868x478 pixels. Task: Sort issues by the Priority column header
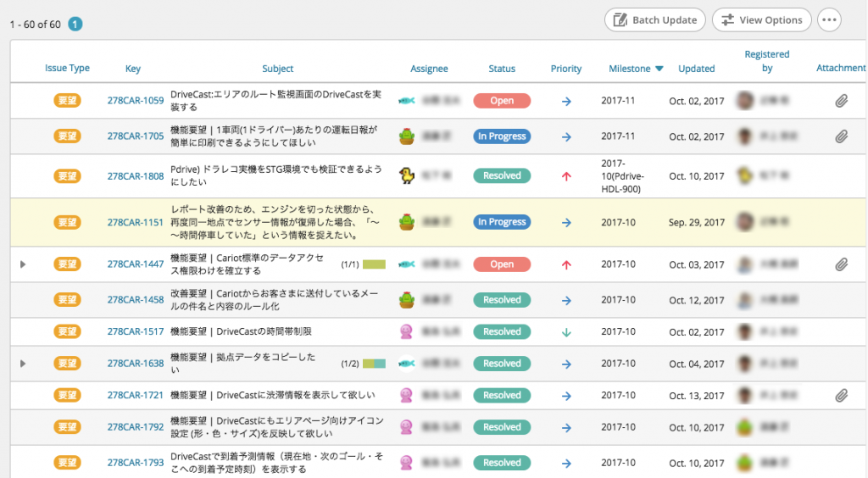(x=566, y=69)
